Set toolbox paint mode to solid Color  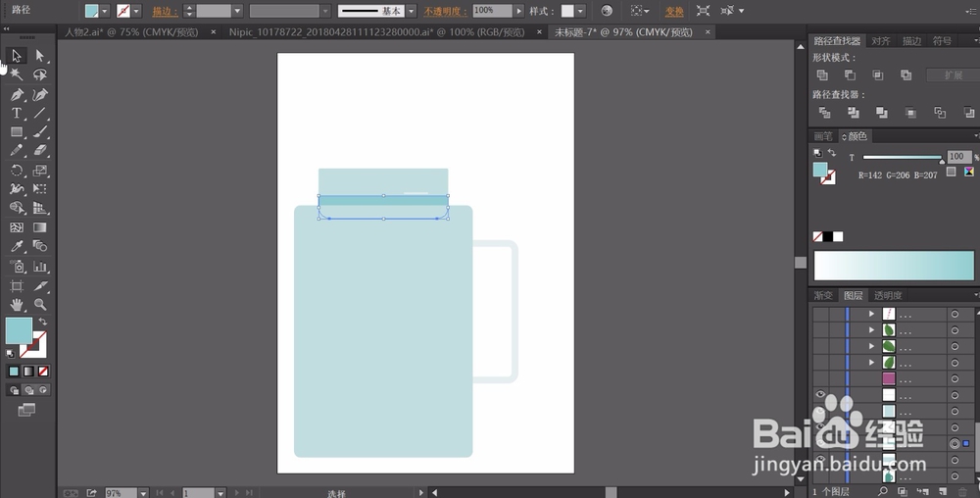click(14, 372)
